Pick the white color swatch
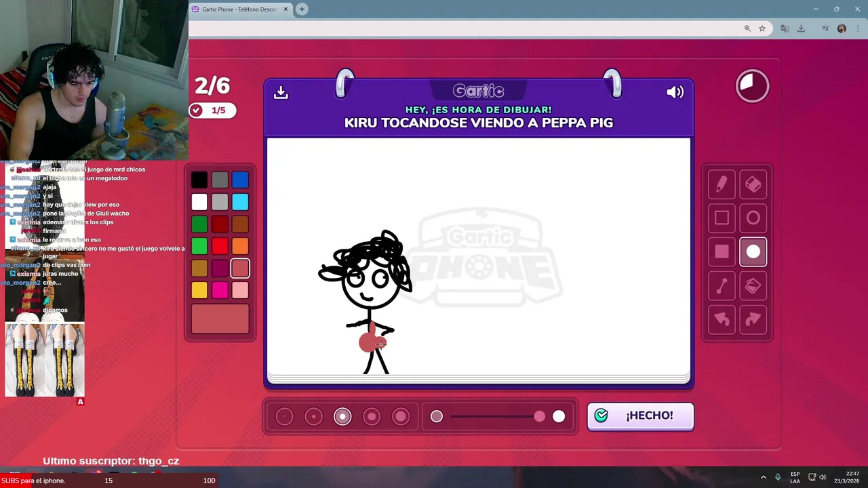 (199, 202)
